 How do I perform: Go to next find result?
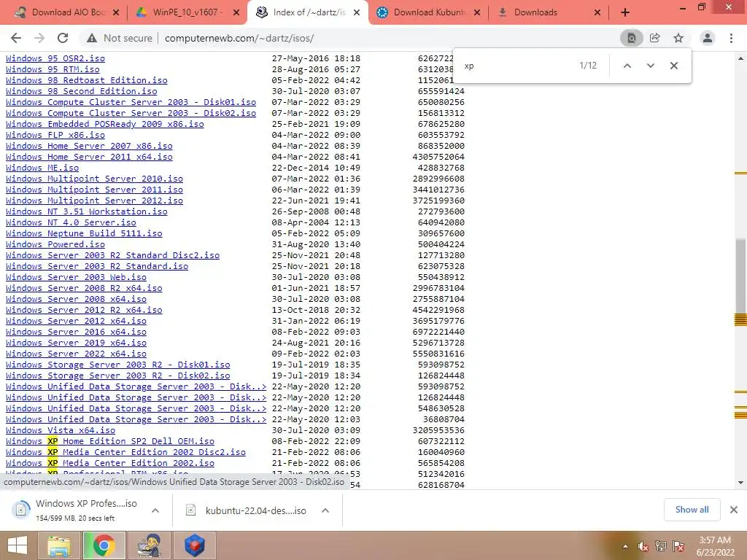(x=650, y=66)
